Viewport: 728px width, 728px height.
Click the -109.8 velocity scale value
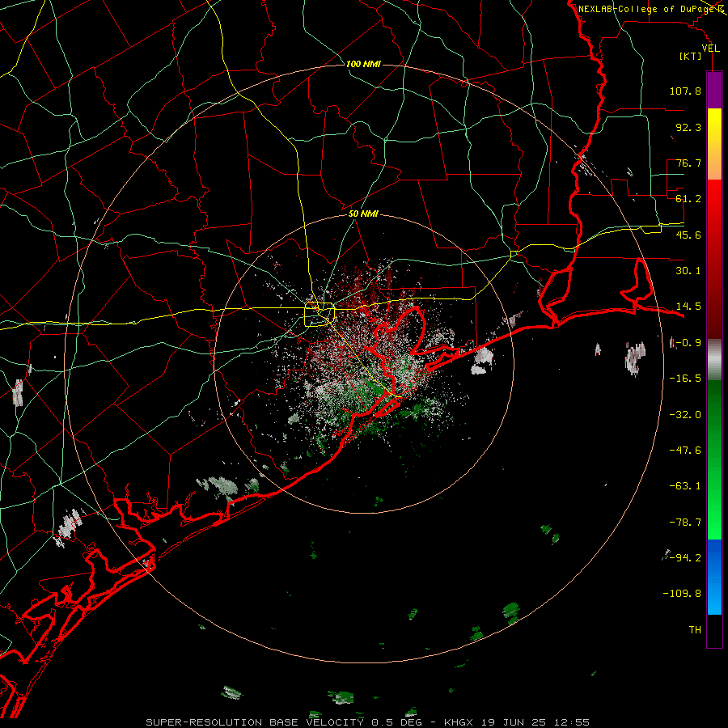(x=682, y=594)
